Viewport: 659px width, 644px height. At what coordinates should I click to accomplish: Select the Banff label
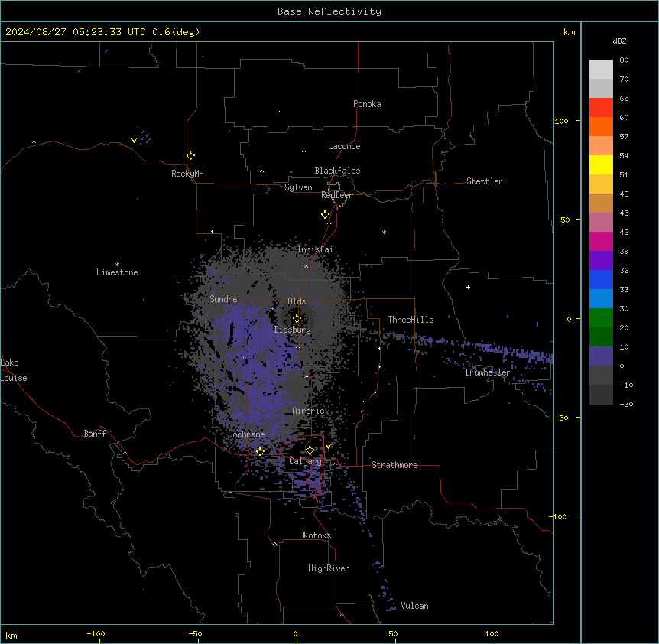pos(95,434)
